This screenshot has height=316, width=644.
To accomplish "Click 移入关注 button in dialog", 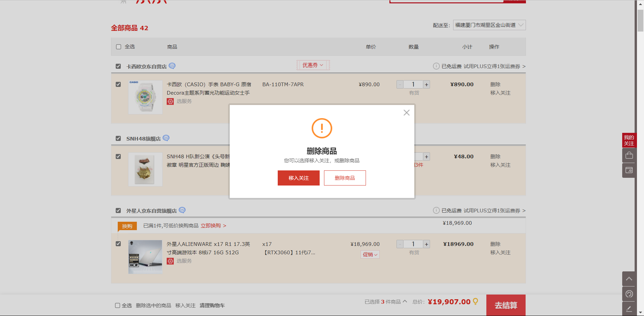I will [299, 178].
